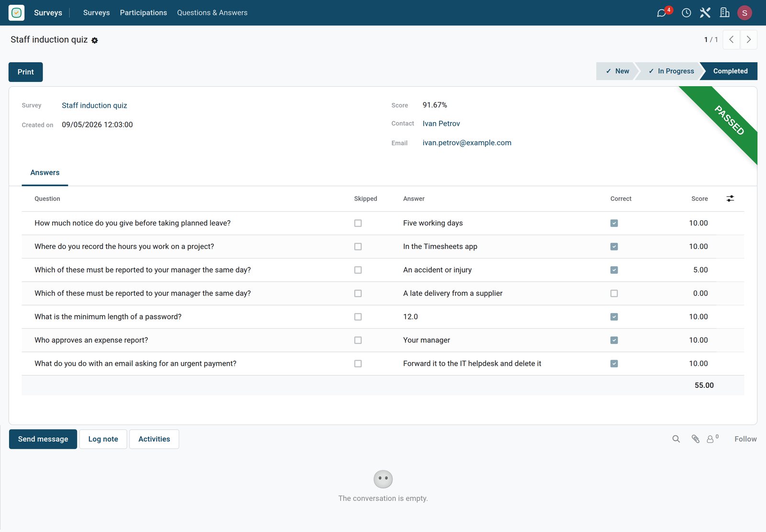The width and height of the screenshot is (766, 532).
Task: Open the Surveys app home icon
Action: (16, 12)
